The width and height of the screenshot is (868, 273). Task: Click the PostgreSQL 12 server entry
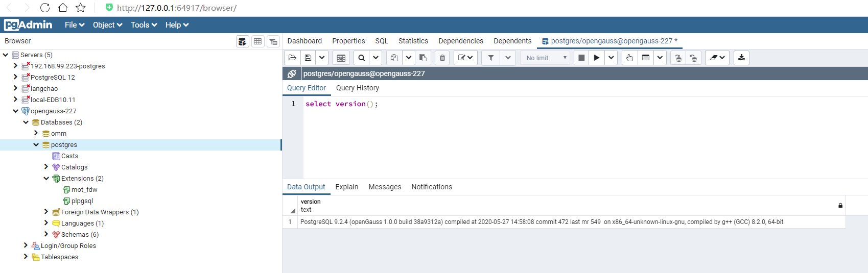point(53,78)
